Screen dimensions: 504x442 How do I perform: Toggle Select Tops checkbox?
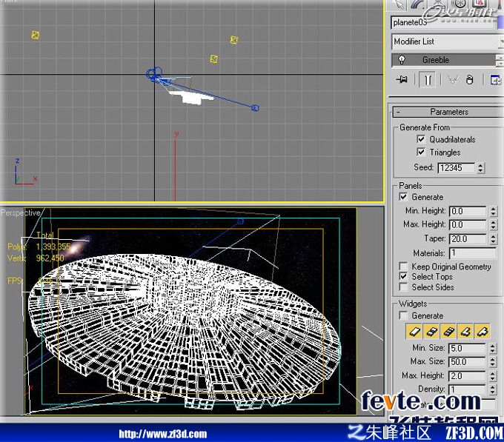(403, 276)
